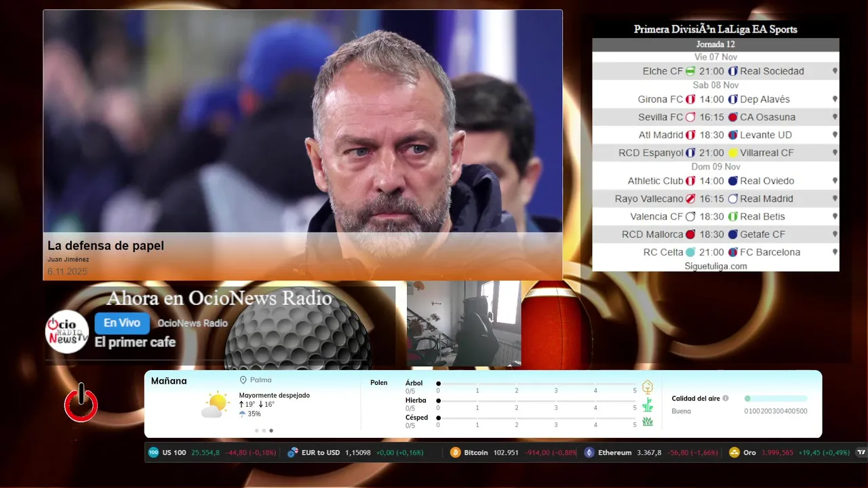This screenshot has width=868, height=488.
Task: Click the Césped grass pollen icon
Action: click(648, 422)
